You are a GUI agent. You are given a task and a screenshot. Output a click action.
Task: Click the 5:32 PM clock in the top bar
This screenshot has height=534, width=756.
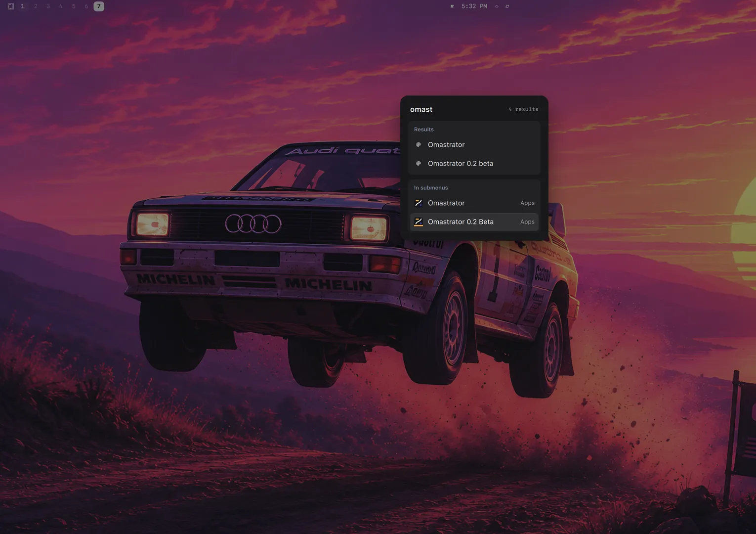pyautogui.click(x=474, y=6)
